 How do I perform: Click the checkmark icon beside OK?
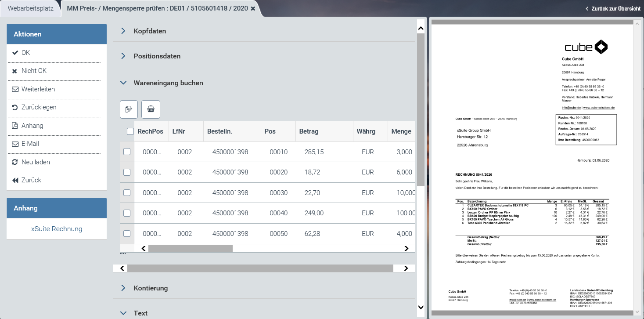click(x=15, y=53)
